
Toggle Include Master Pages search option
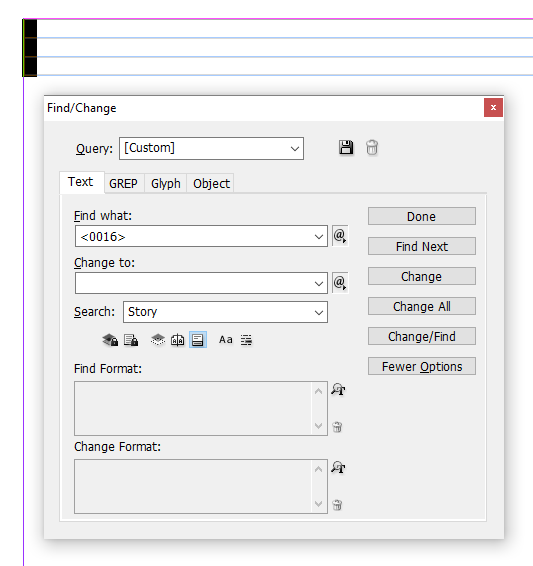[x=178, y=340]
